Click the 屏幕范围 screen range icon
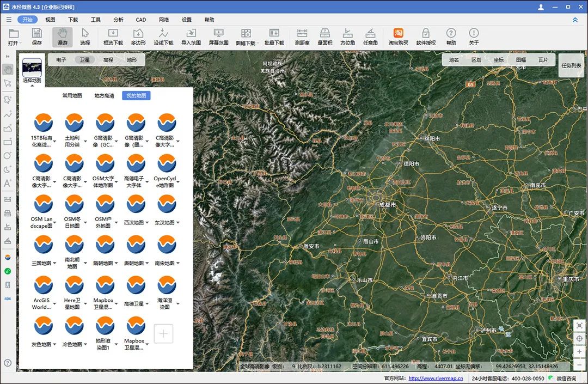 coord(218,36)
